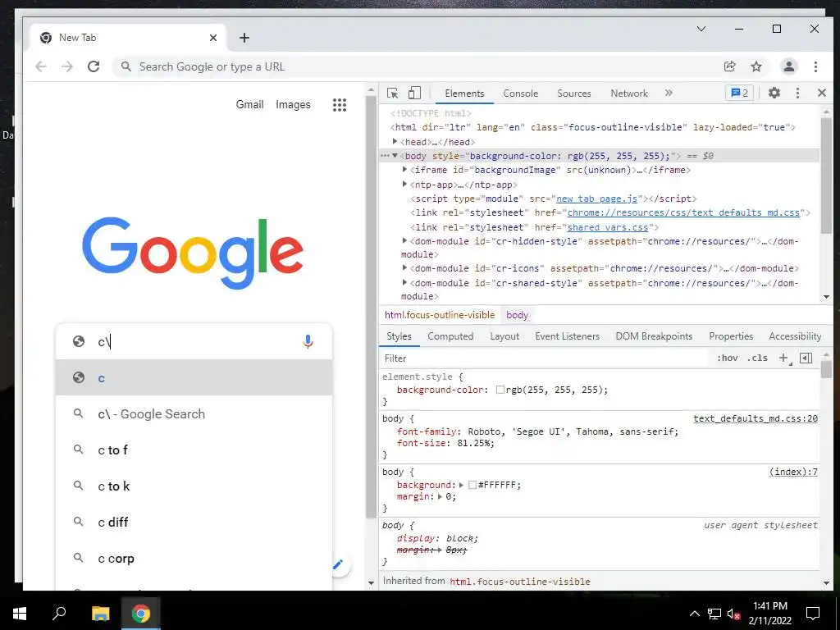Open the text_defaults_md.css href link
The image size is (840, 630).
[x=683, y=212]
